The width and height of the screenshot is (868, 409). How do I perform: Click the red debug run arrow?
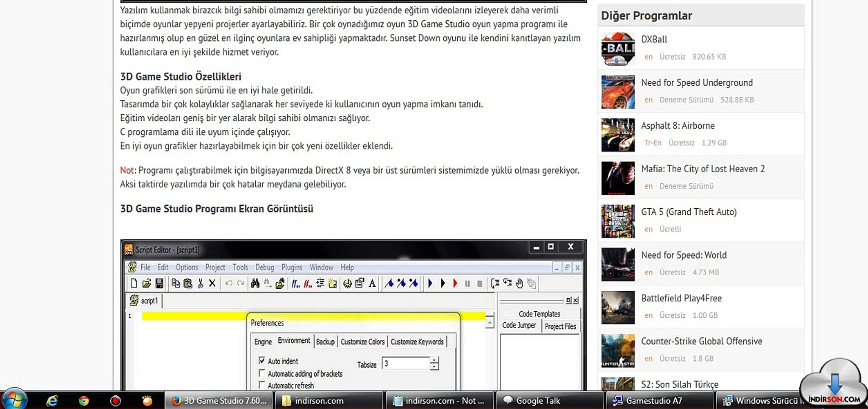point(455,283)
